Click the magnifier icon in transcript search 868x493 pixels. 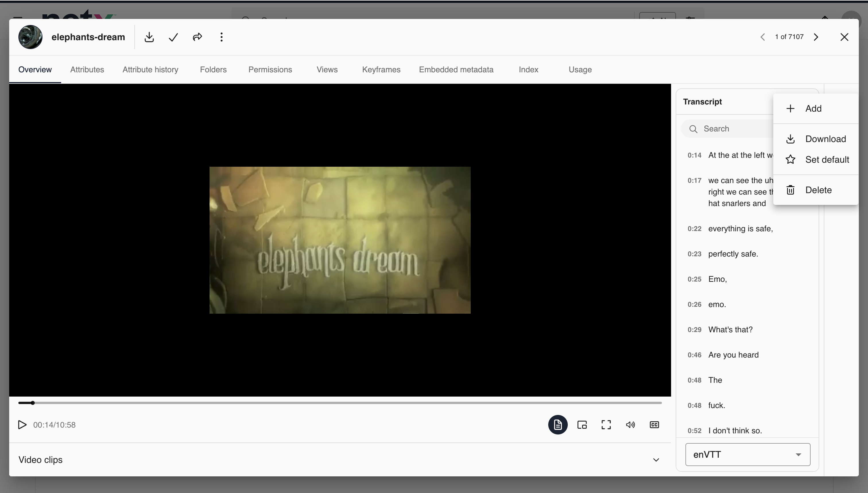693,129
